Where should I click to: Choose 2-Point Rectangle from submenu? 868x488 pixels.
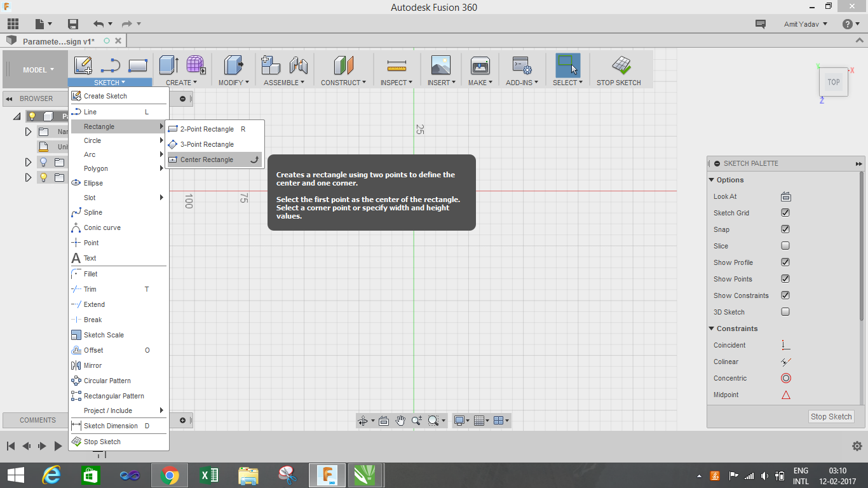pyautogui.click(x=215, y=129)
